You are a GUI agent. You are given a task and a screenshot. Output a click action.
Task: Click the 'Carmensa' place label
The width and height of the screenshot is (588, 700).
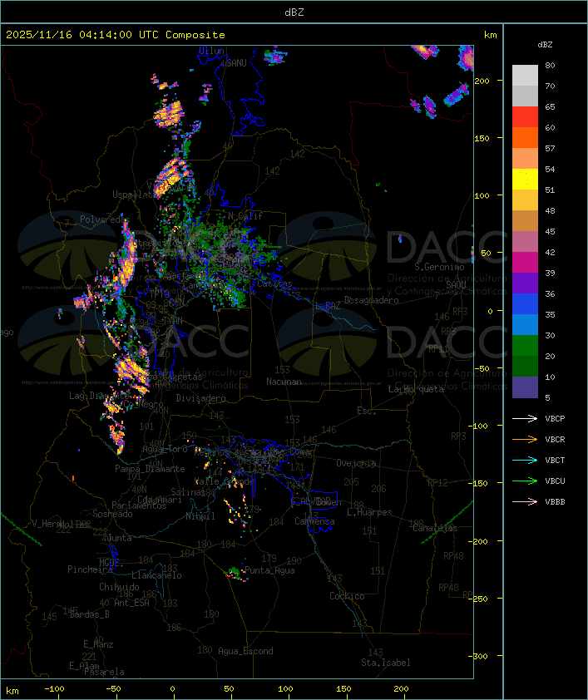[314, 521]
